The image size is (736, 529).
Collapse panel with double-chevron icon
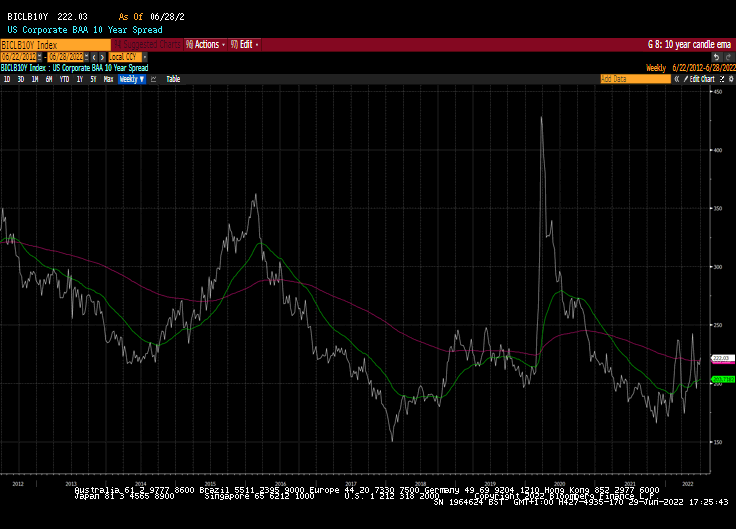click(x=677, y=79)
